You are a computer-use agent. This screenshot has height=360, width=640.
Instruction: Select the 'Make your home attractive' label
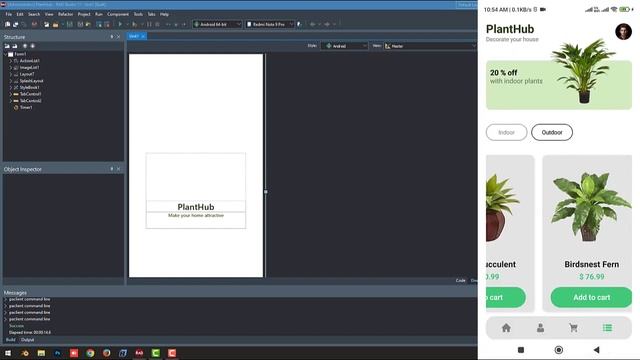[x=196, y=216]
